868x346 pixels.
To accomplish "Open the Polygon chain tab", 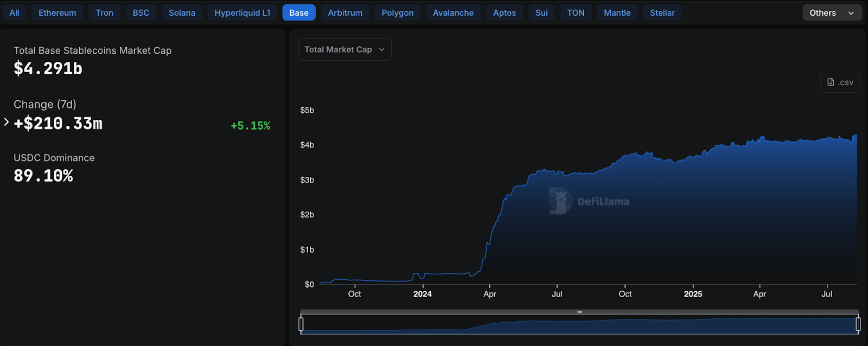I will click(398, 12).
